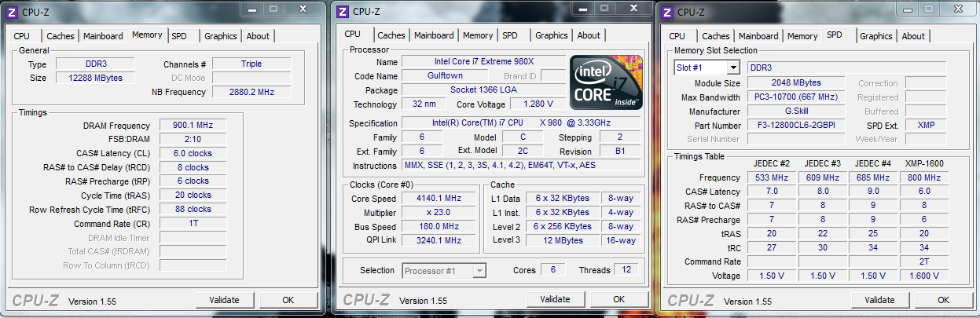
Task: Click the Multiplier value x 23.0
Action: (x=439, y=213)
